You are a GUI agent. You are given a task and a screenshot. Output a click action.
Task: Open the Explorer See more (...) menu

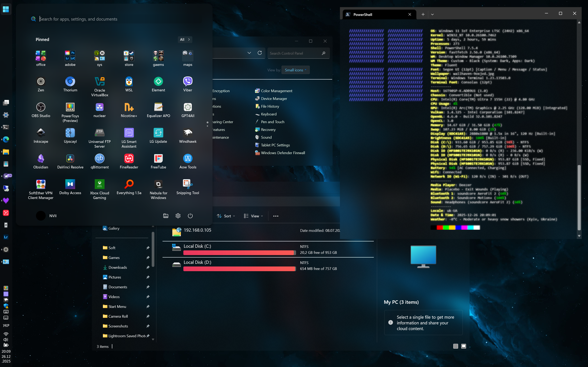[276, 216]
